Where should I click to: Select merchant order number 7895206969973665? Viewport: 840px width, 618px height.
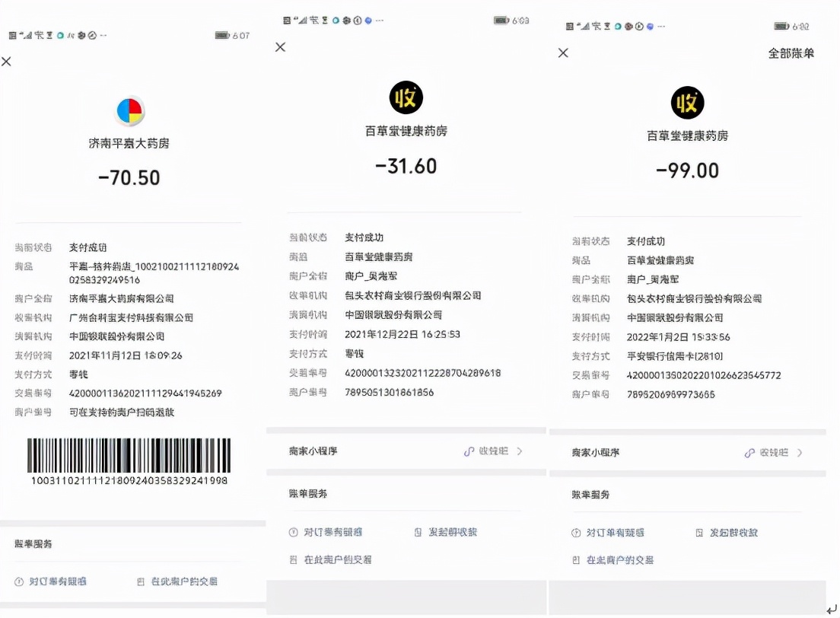[x=671, y=394]
